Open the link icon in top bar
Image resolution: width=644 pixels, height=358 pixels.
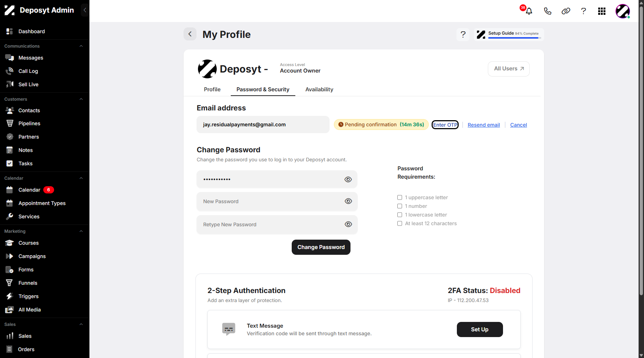point(566,11)
